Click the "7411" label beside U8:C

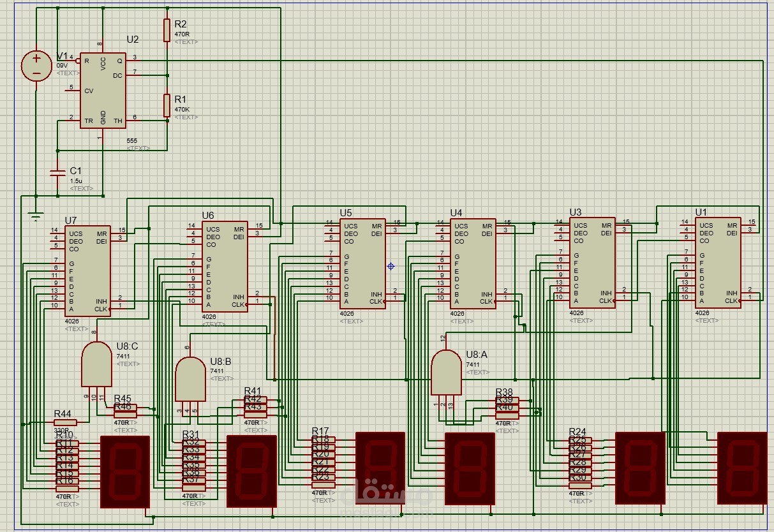pyautogui.click(x=123, y=357)
